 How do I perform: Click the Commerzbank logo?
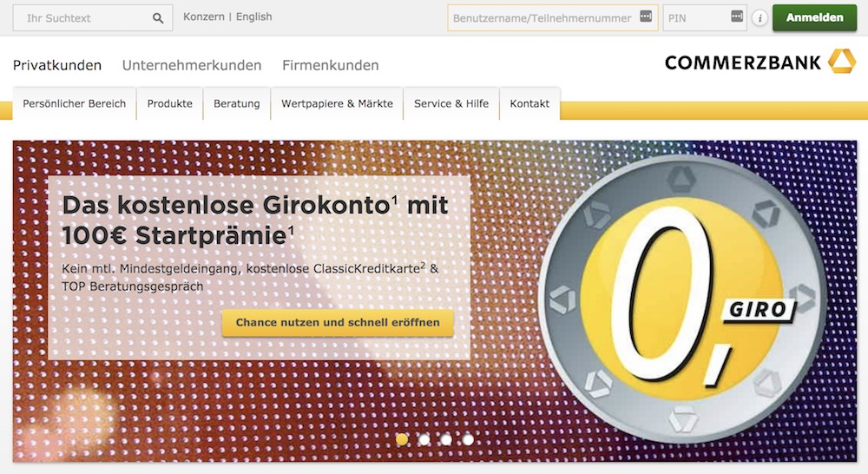760,62
